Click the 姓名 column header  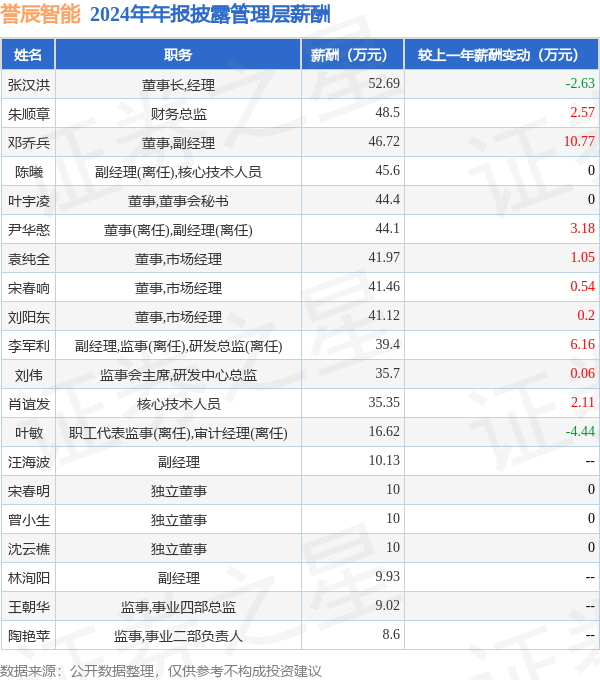point(28,55)
